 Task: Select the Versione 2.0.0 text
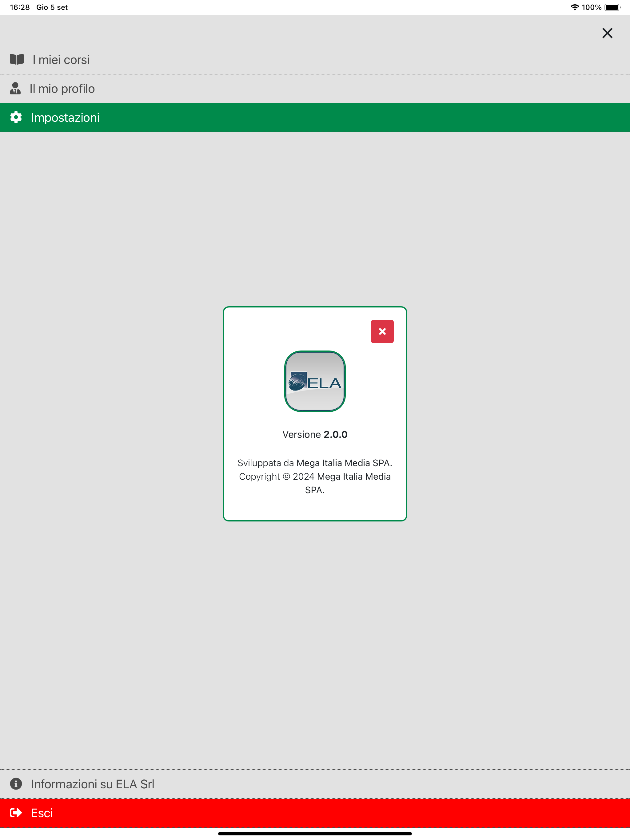315,434
